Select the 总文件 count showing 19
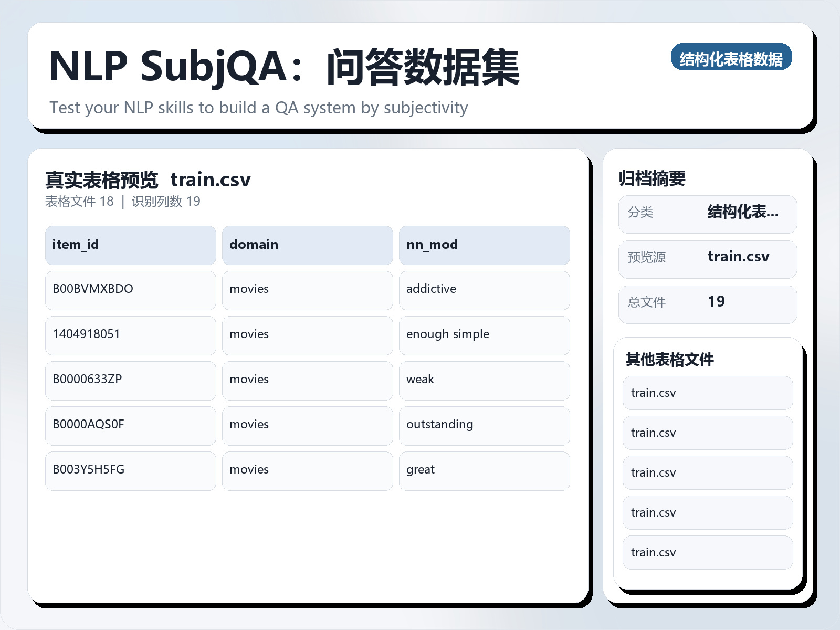 (708, 303)
